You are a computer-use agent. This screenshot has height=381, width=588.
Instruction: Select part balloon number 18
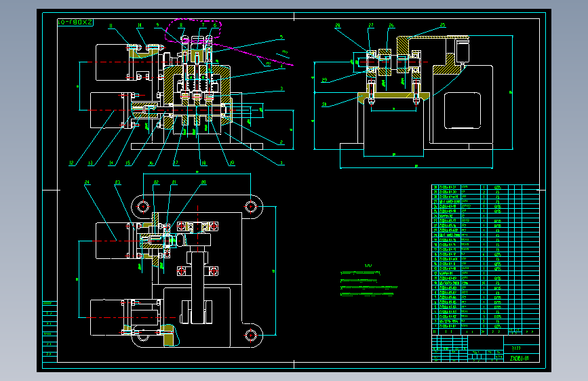tap(203, 163)
